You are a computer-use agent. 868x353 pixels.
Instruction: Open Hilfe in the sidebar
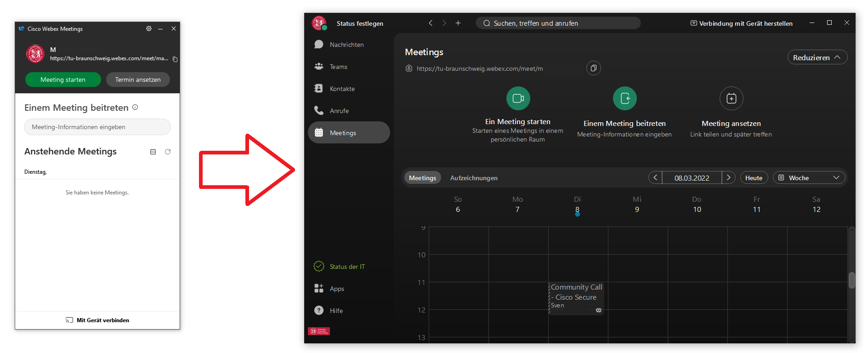tap(349, 311)
